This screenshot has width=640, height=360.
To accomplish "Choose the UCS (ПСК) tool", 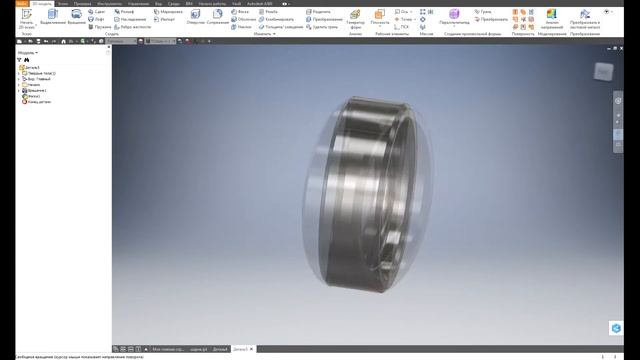I will click(401, 27).
